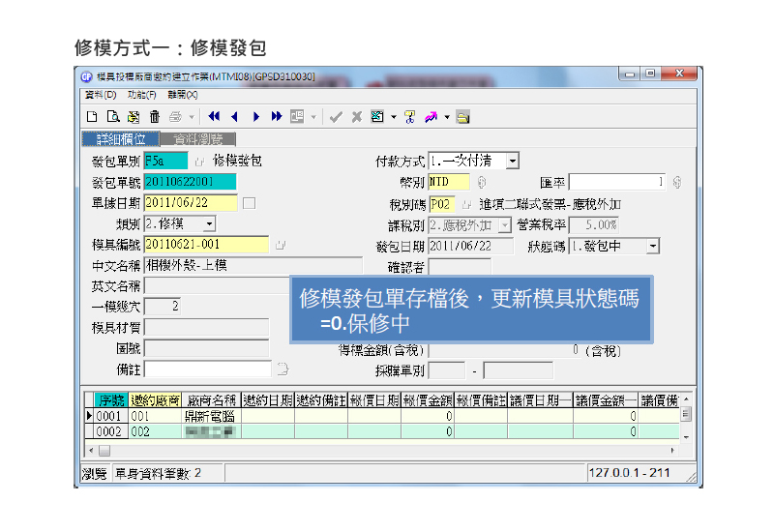
Task: Open the 類別 dropdown showing 2.修模
Action: point(209,224)
